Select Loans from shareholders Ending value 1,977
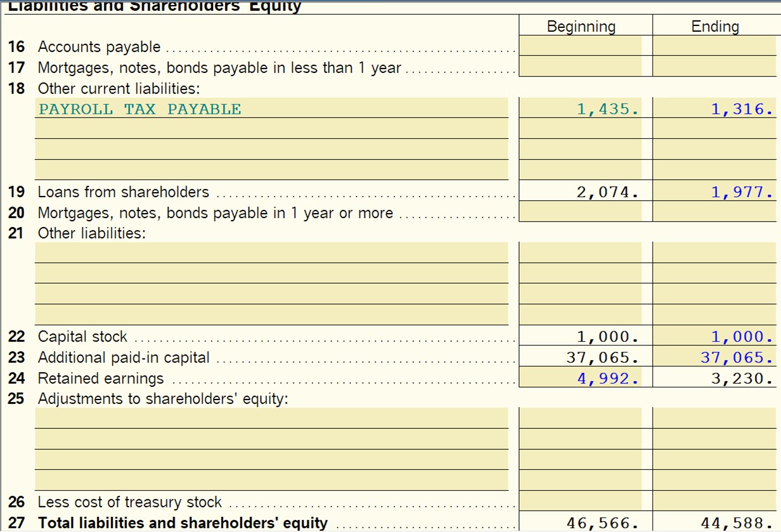Image resolution: width=781 pixels, height=532 pixels. point(714,192)
